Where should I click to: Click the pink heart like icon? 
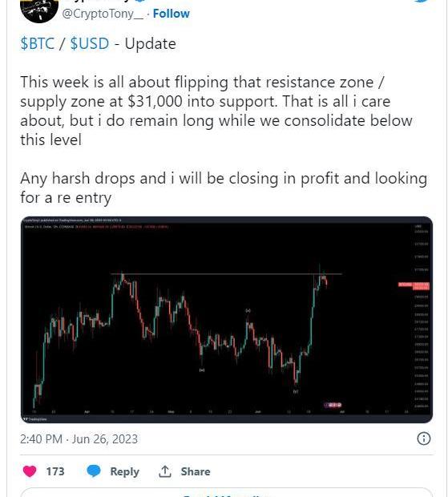30,471
